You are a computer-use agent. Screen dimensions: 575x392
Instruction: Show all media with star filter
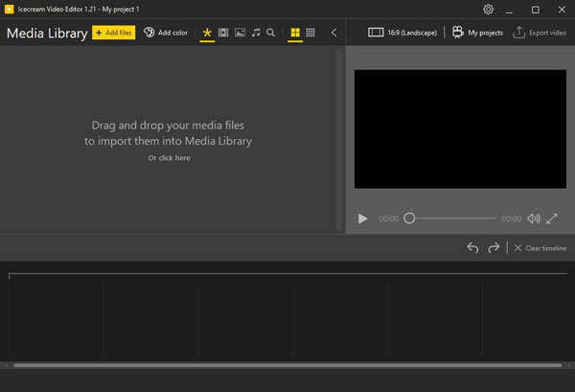(x=207, y=33)
